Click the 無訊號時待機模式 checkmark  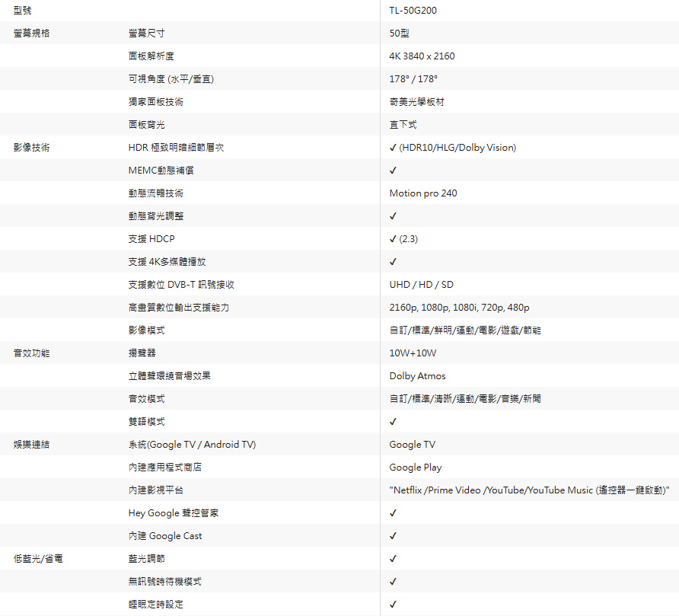393,582
